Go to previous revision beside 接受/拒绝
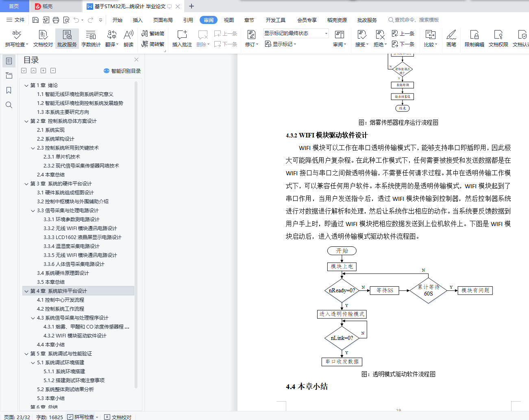 point(403,33)
